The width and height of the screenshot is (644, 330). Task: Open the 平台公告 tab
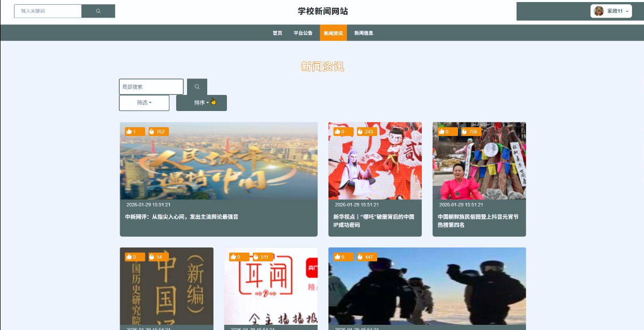point(303,33)
